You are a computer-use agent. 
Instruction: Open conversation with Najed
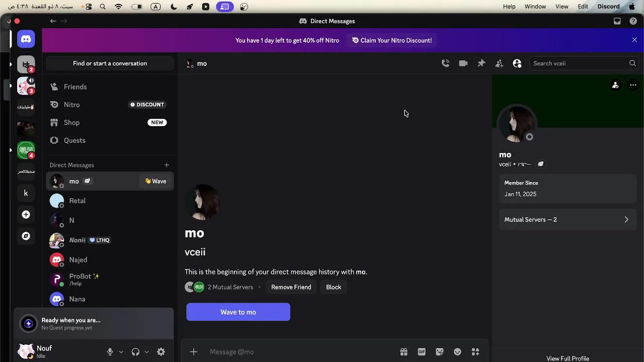coord(110,259)
